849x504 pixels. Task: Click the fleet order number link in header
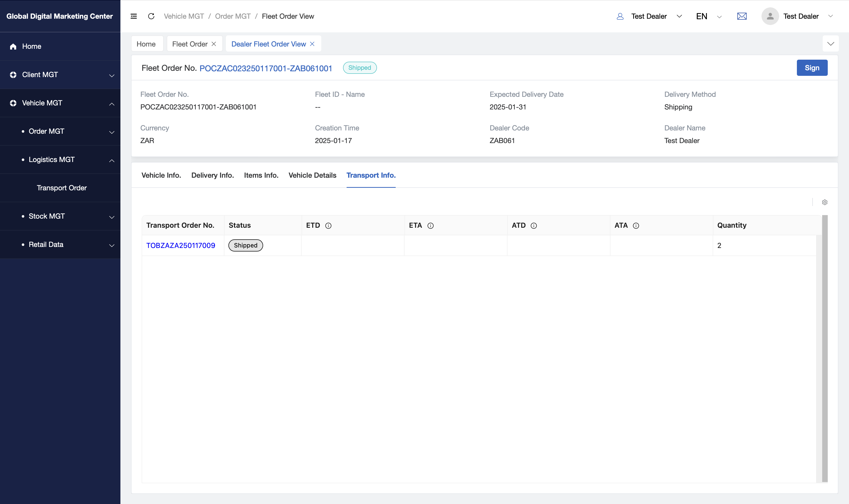[266, 68]
